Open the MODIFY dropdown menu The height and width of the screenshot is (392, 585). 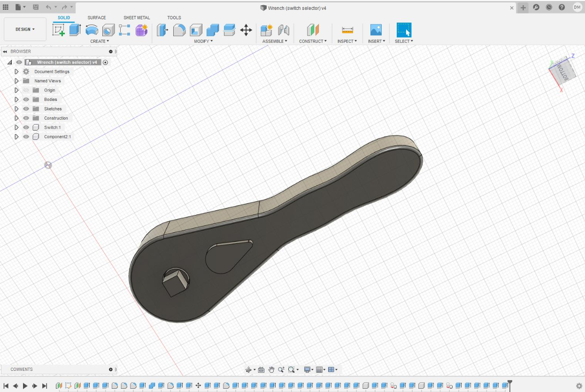(x=203, y=41)
